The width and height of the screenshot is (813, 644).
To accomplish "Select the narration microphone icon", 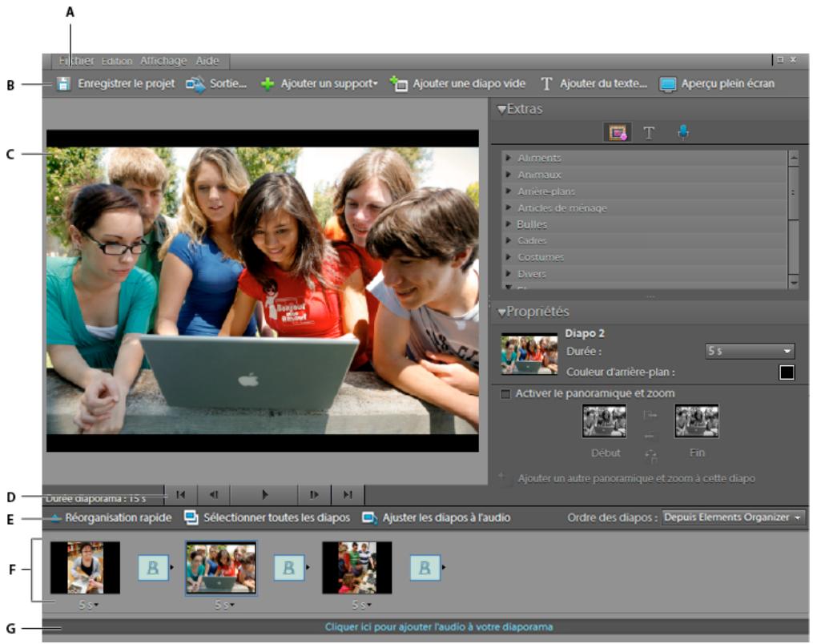I will click(683, 133).
